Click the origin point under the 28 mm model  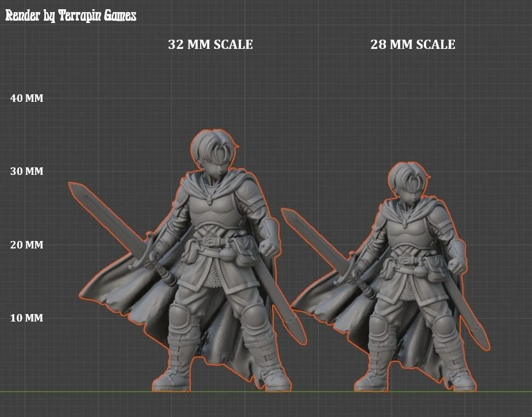click(x=385, y=392)
